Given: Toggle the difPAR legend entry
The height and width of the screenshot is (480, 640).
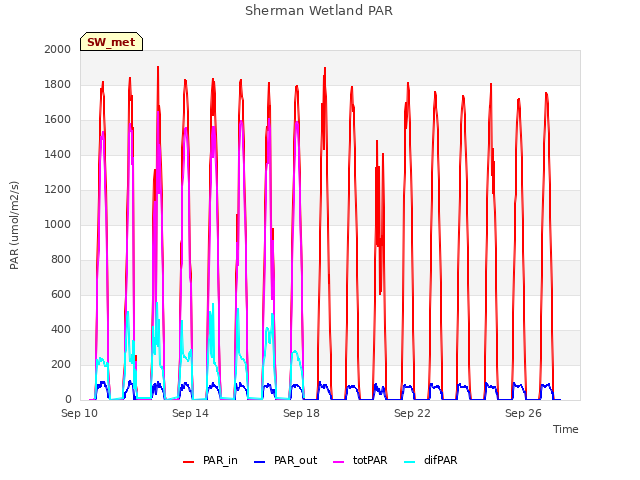Looking at the screenshot, I should click(x=430, y=460).
